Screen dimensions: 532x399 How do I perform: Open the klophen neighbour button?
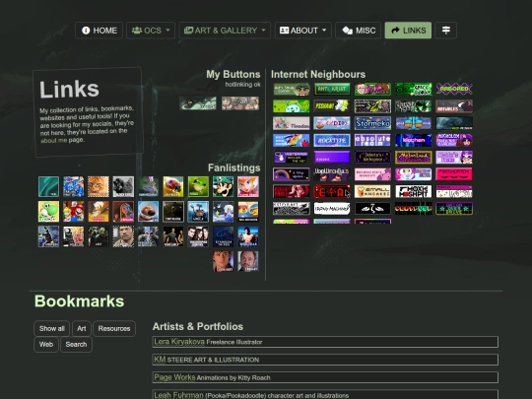[413, 140]
